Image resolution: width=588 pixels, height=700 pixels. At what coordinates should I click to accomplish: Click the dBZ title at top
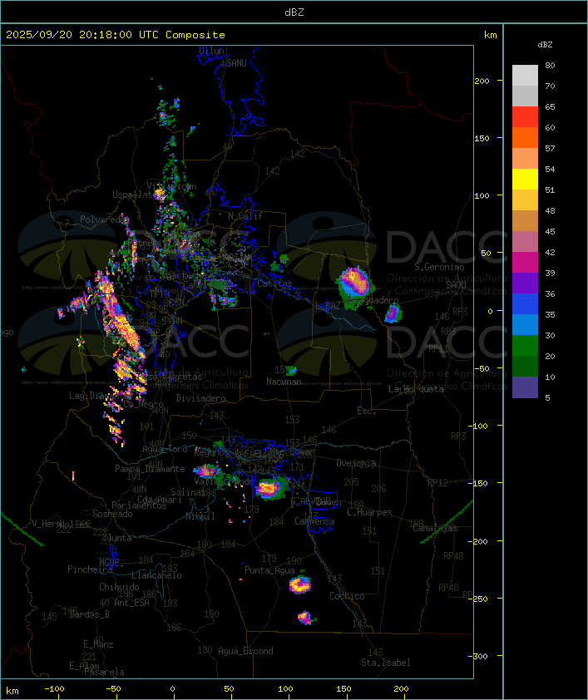(294, 12)
